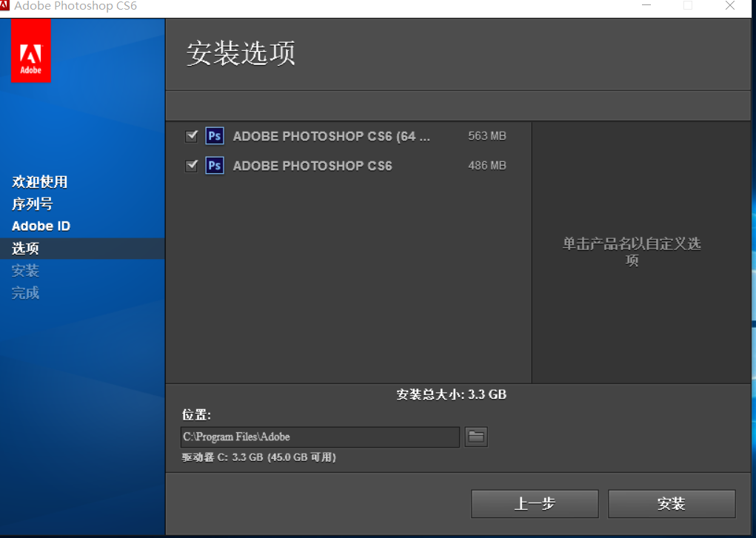Click the 安装 button to start installing
Image resolution: width=756 pixels, height=538 pixels.
(x=671, y=503)
